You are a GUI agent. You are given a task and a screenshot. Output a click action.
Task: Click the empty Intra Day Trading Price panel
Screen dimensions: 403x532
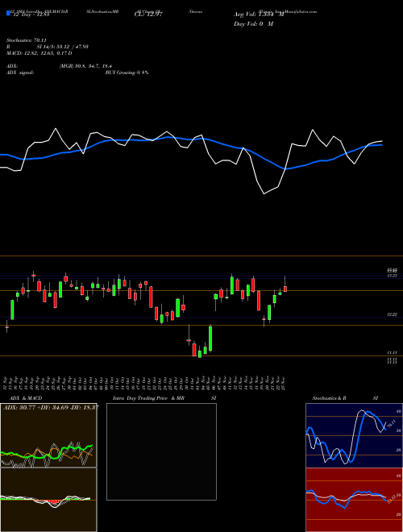click(x=161, y=451)
